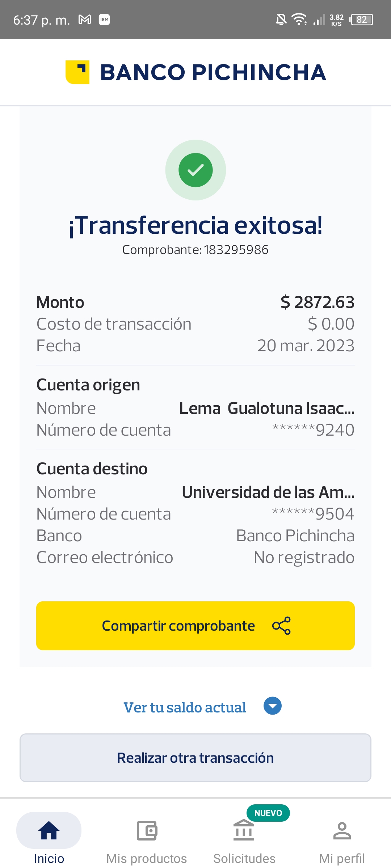Switch to the Mis productos tab

[x=147, y=858]
